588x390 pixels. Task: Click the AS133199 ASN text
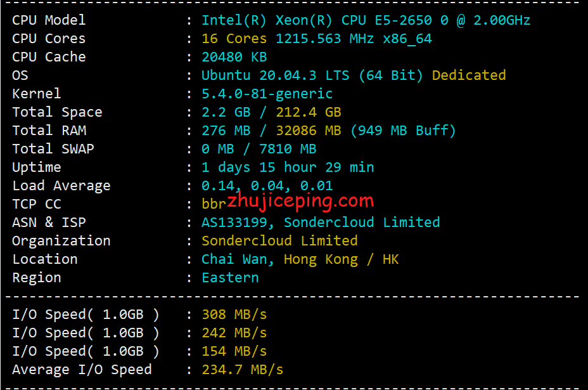[238, 223]
